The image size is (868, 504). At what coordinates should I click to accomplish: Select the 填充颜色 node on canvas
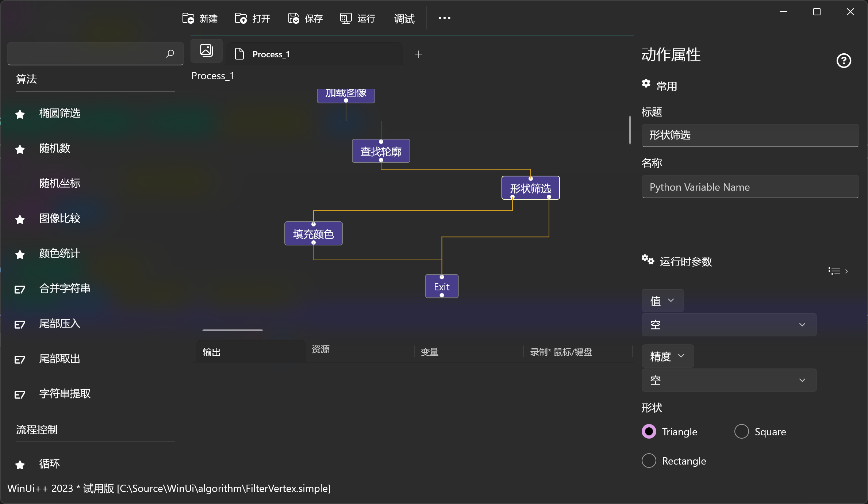pyautogui.click(x=313, y=234)
